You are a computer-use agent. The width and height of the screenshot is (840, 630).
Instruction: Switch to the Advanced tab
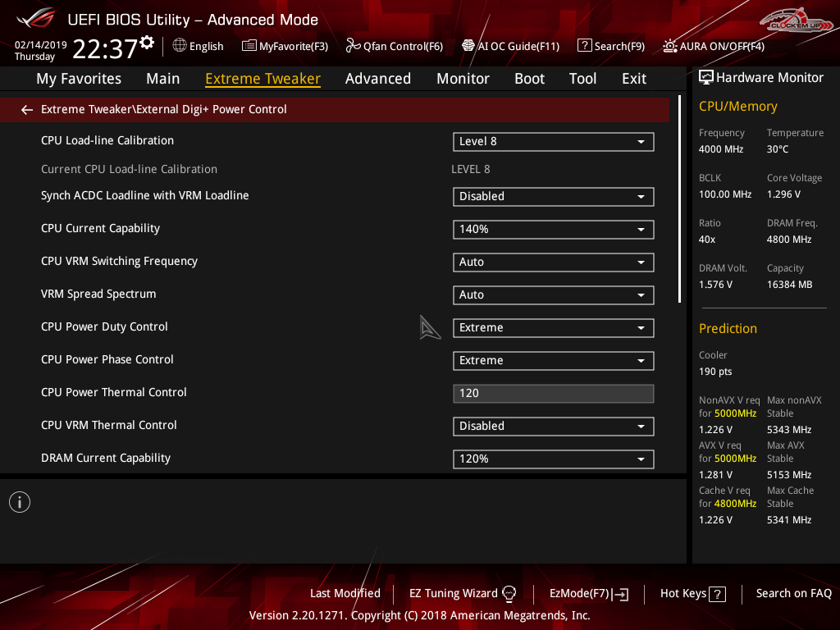(377, 79)
